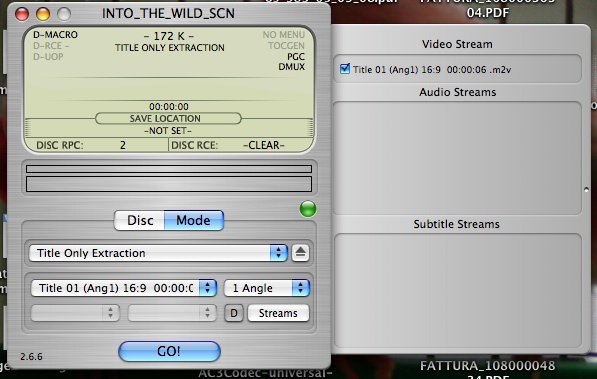Click the TOCGEN indicator

click(x=286, y=46)
